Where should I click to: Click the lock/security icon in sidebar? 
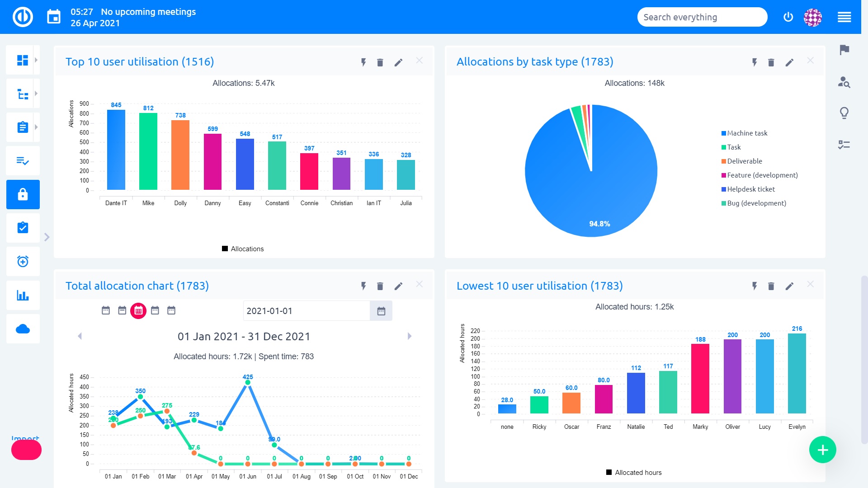23,195
